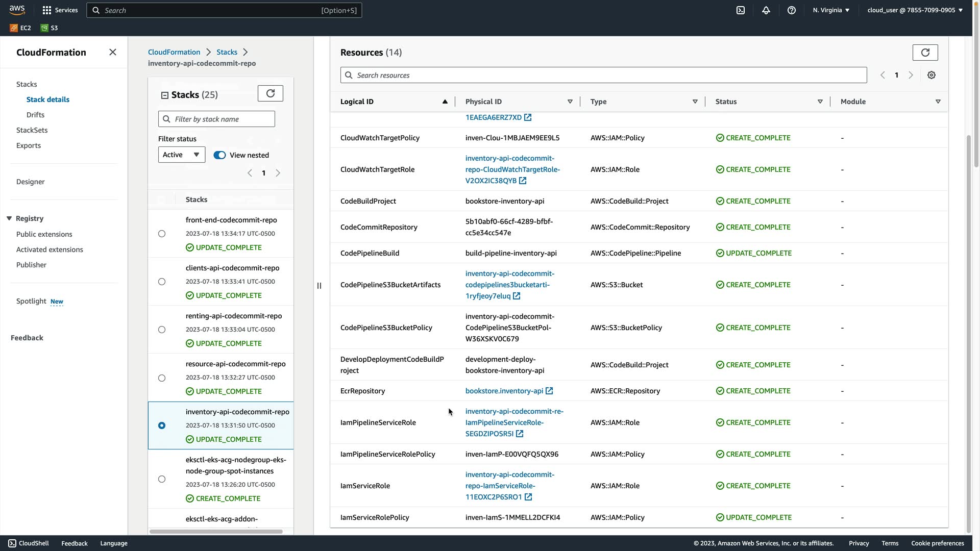
Task: Click the Search resources field
Action: pyautogui.click(x=603, y=75)
